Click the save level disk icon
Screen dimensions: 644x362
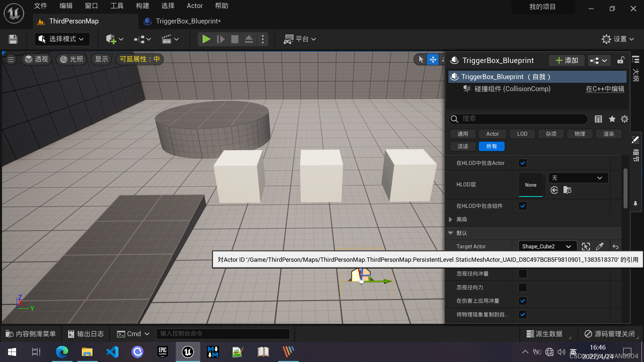pyautogui.click(x=13, y=39)
